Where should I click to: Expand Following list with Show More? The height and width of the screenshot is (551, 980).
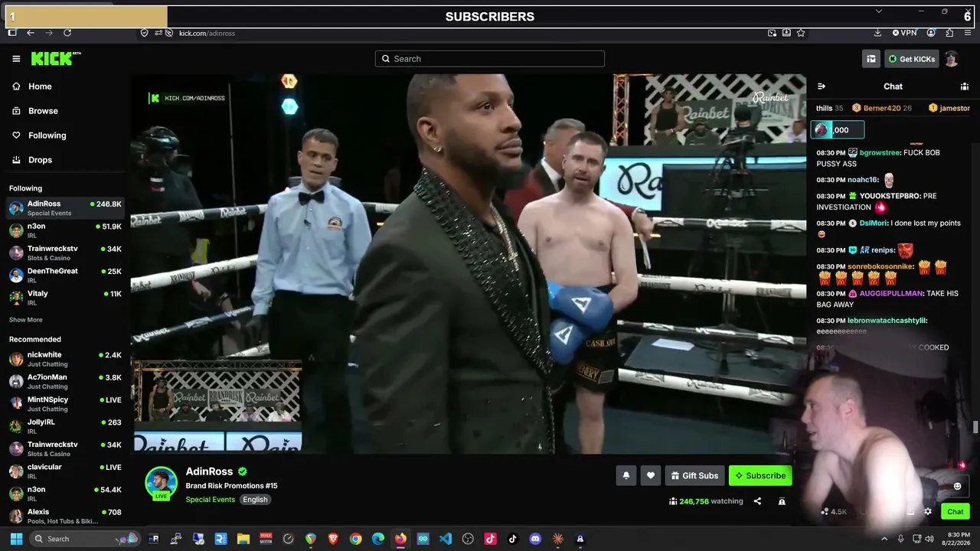pyautogui.click(x=26, y=320)
